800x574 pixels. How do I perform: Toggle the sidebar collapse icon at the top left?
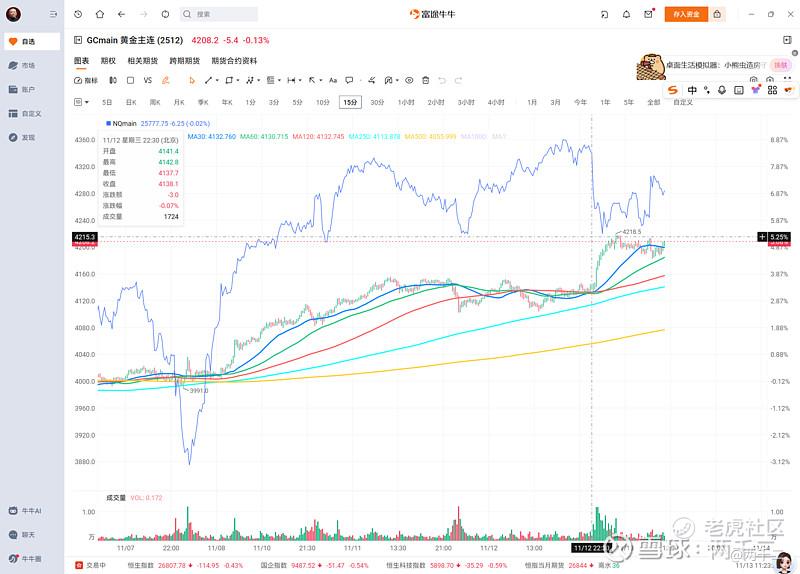pyautogui.click(x=54, y=14)
